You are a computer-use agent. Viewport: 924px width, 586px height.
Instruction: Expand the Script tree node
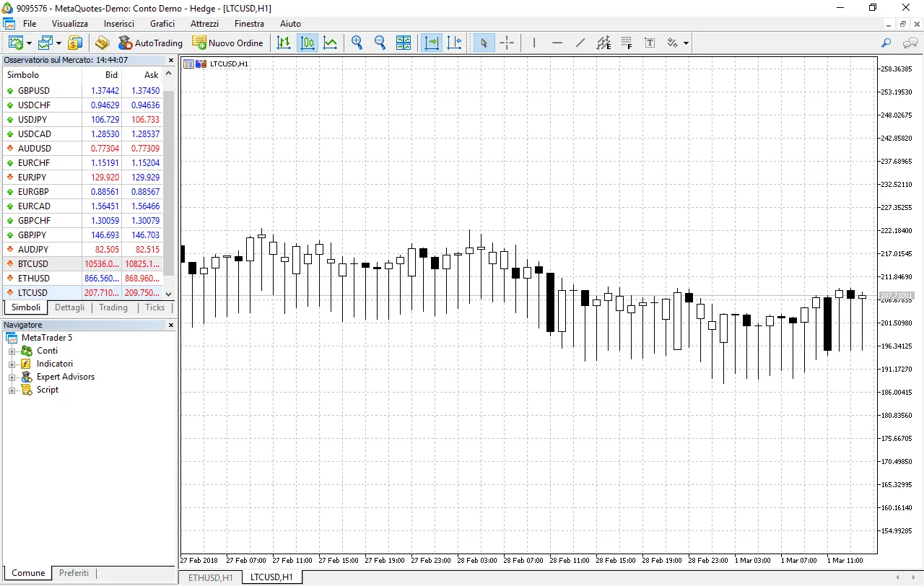click(12, 390)
